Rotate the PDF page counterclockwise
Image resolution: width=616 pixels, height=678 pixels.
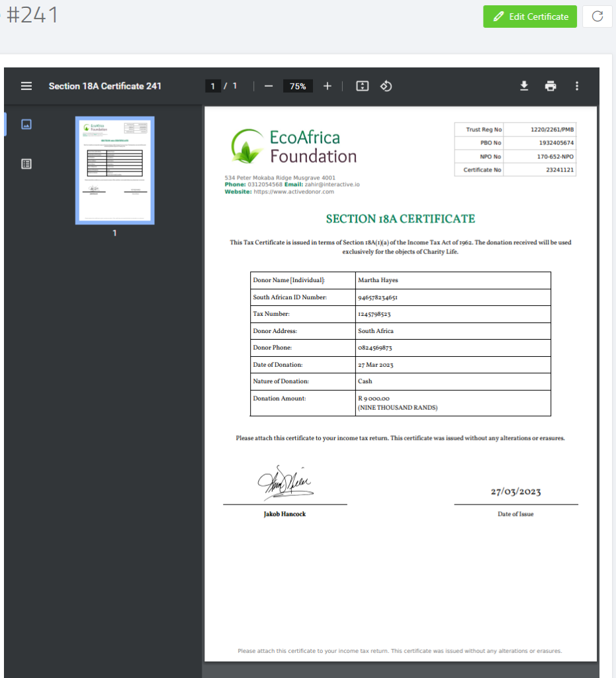click(386, 86)
